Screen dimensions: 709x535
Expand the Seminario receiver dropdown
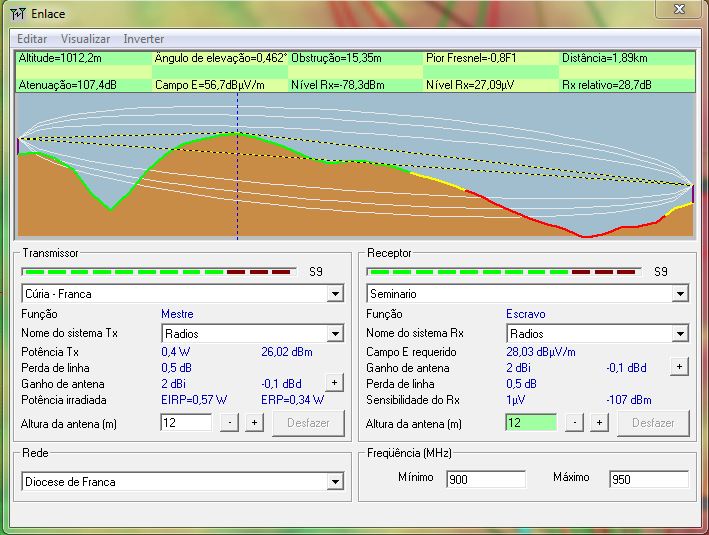(x=680, y=294)
